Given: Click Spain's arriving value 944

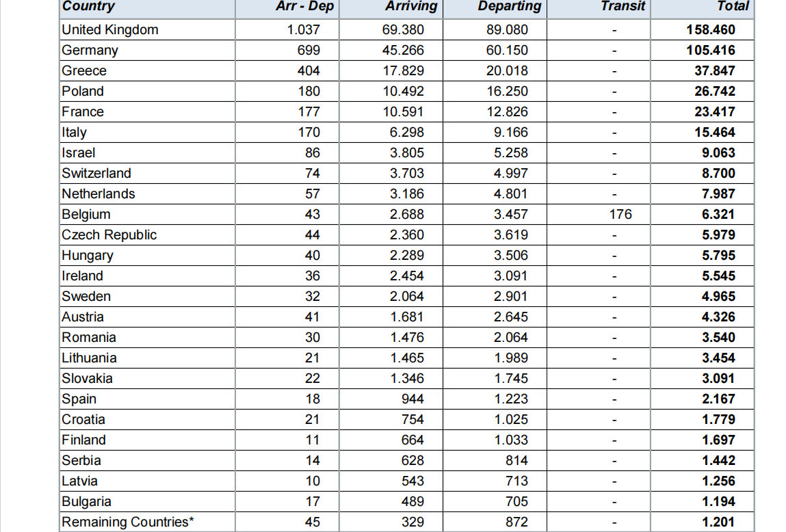Looking at the screenshot, I should pyautogui.click(x=412, y=399).
